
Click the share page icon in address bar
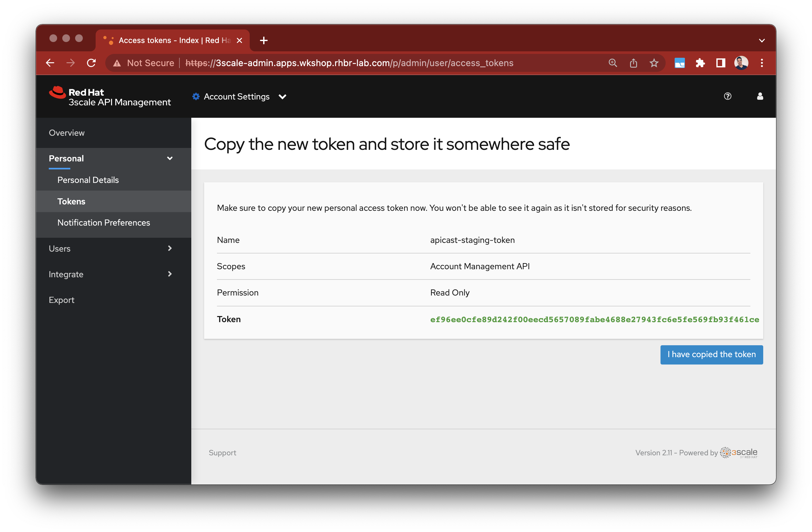tap(633, 63)
